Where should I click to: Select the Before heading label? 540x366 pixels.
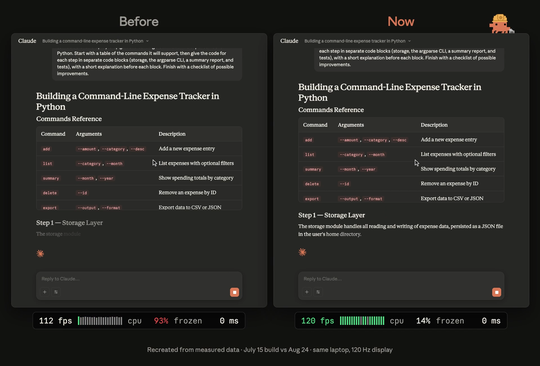139,22
